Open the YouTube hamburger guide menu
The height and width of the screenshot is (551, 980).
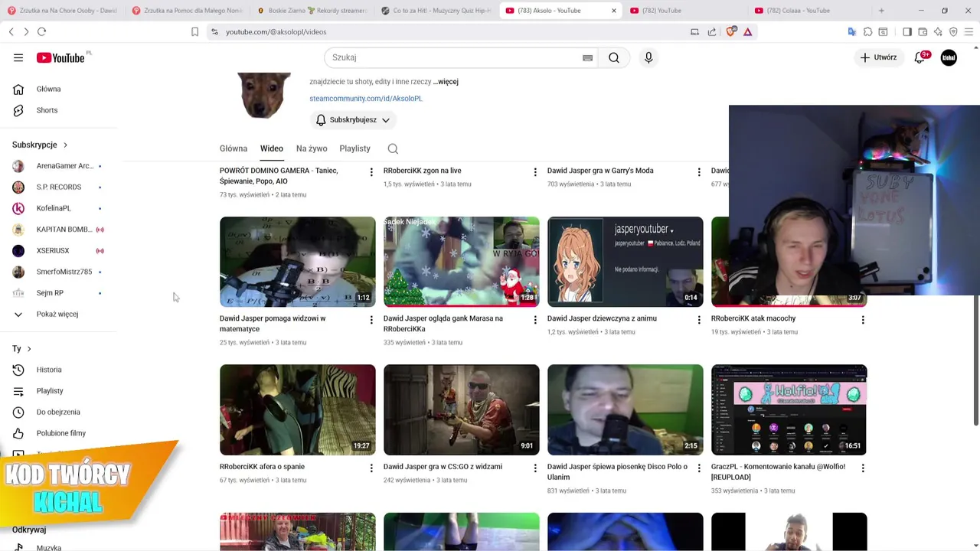pos(18,57)
